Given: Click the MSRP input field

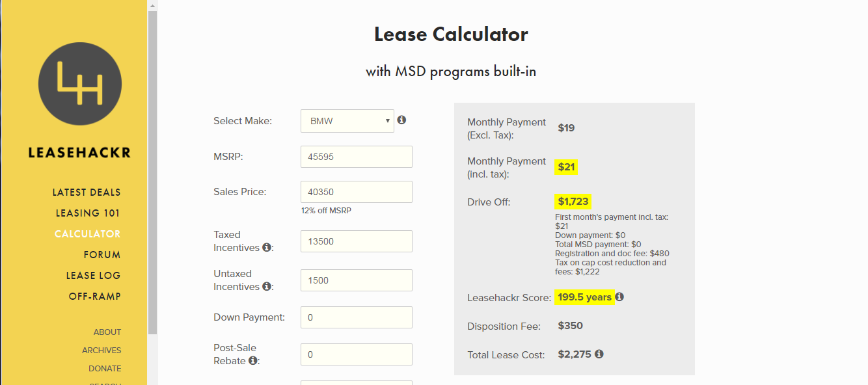Looking at the screenshot, I should pyautogui.click(x=357, y=157).
